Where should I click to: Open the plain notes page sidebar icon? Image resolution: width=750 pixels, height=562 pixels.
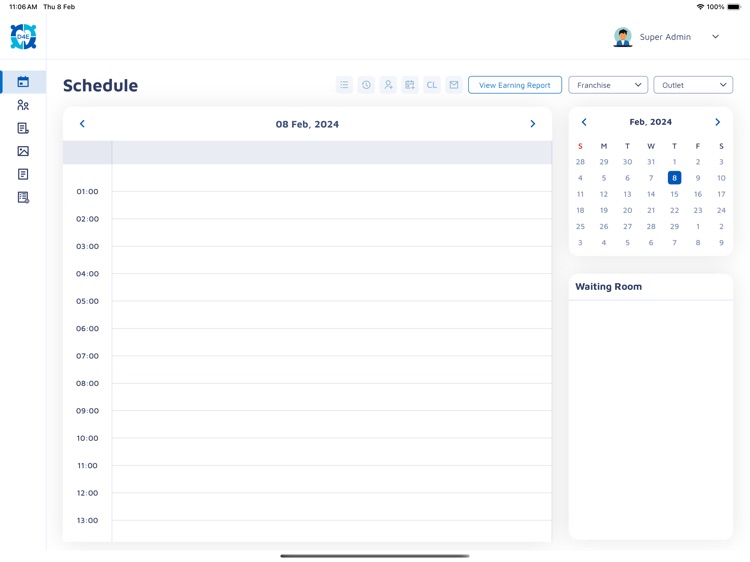[x=23, y=174]
